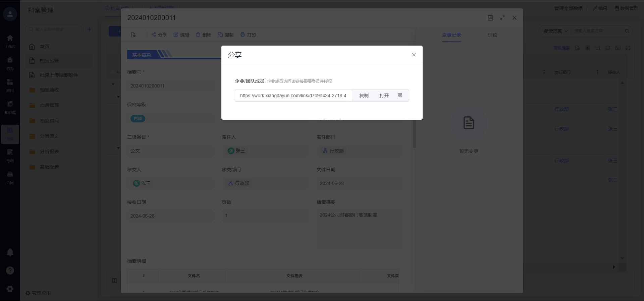
Task: Collapse the first tree row arrow
Action: coord(113,84)
